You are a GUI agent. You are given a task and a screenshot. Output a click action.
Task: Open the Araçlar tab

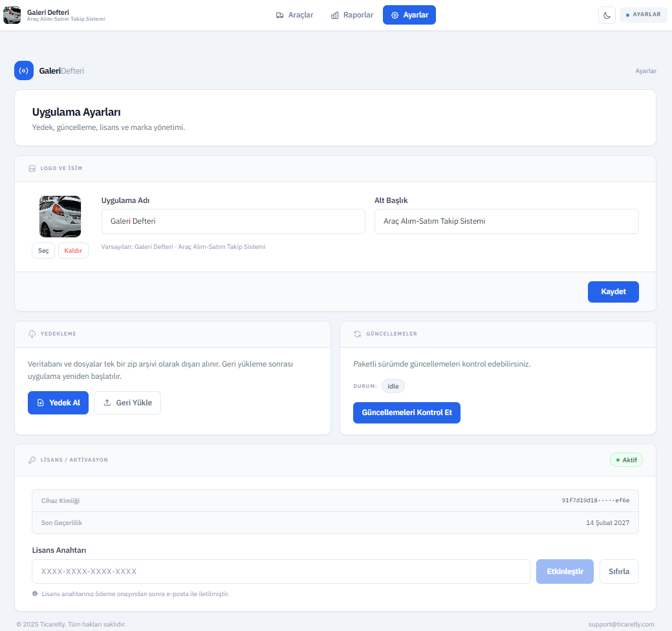tap(294, 15)
